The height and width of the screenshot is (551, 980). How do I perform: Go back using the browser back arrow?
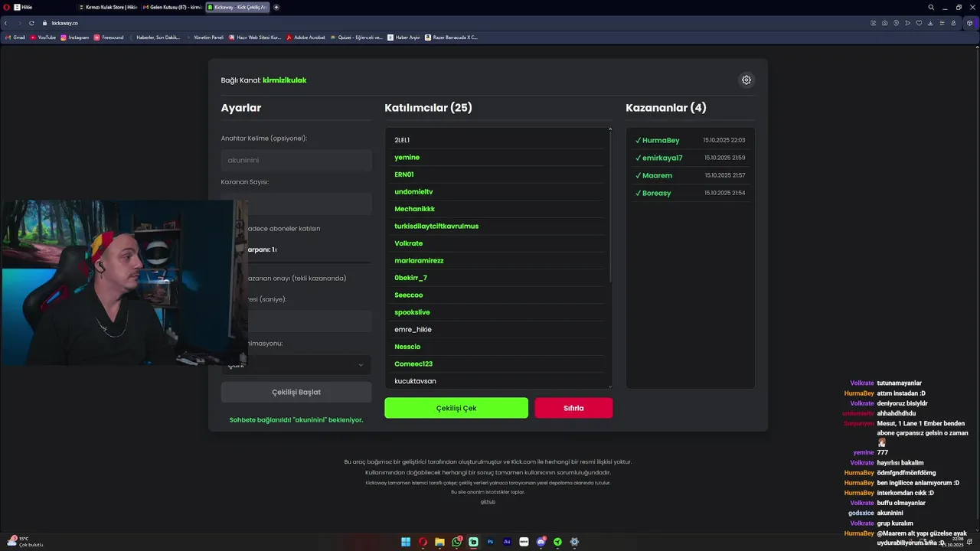coord(6,23)
